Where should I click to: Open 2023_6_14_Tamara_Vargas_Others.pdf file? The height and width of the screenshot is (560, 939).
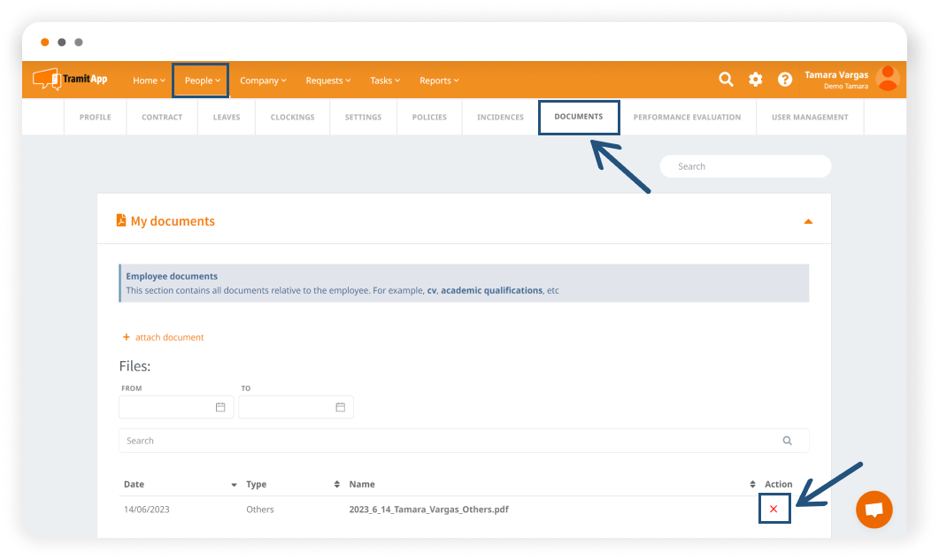click(428, 510)
